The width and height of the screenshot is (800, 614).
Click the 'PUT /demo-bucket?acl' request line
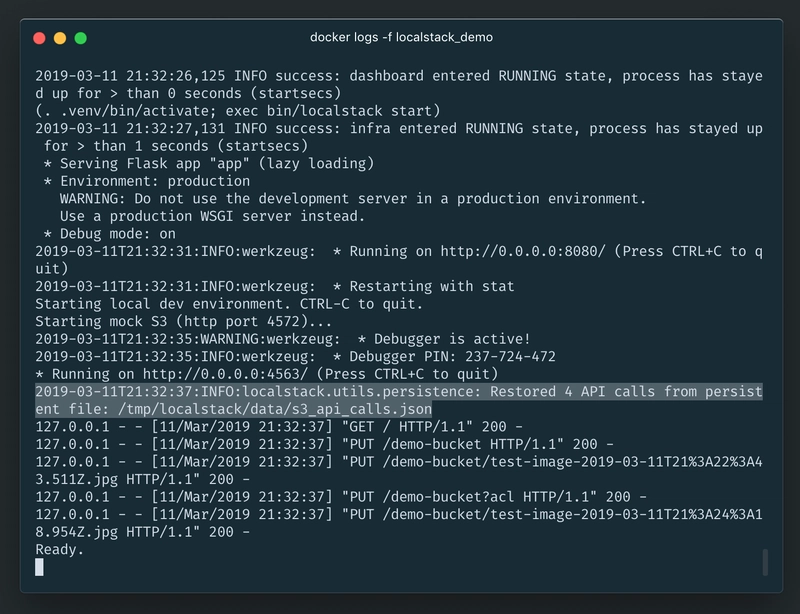click(341, 497)
